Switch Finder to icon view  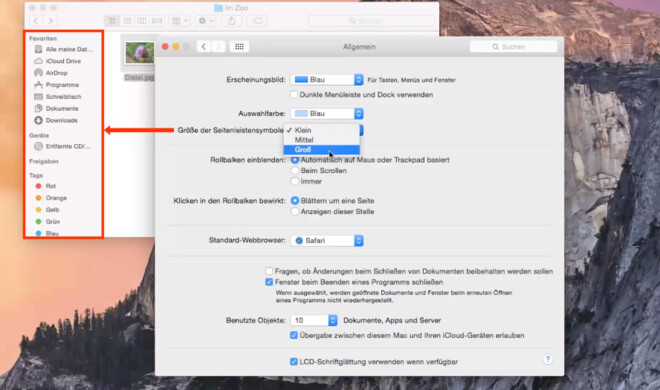click(x=112, y=21)
